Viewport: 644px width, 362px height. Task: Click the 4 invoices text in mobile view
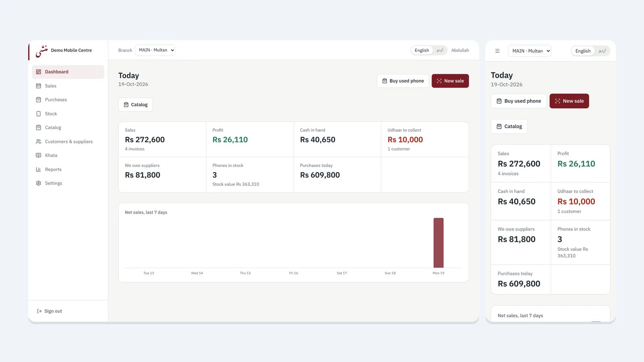508,174
